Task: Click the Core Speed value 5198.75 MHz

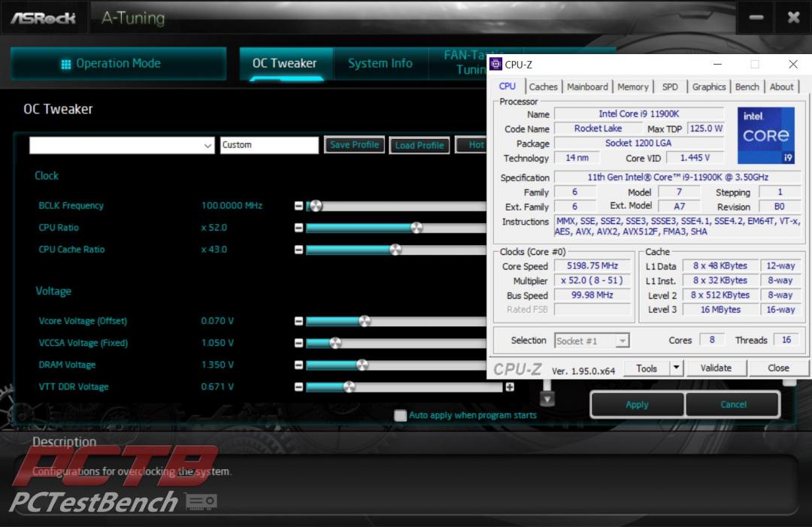Action: (592, 265)
